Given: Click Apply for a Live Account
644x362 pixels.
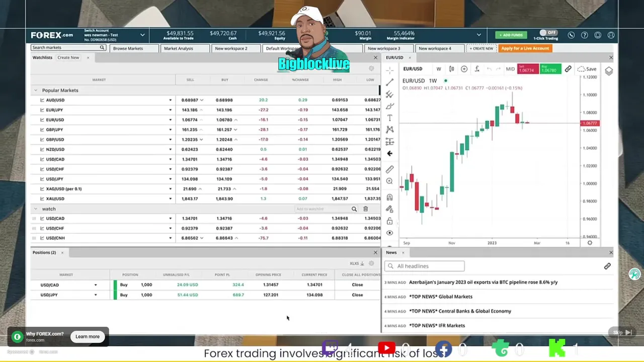Looking at the screenshot, I should tap(525, 48).
